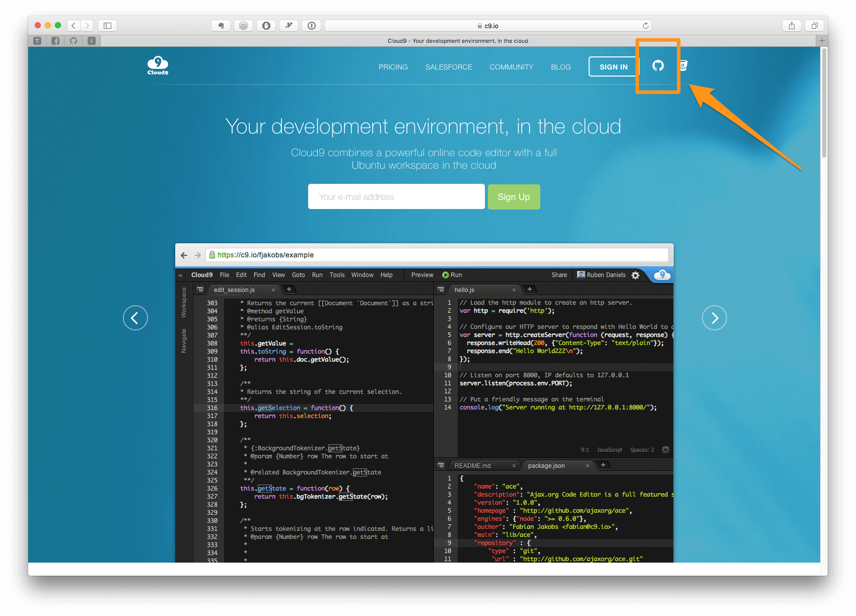Open the File menu in the IDE
The height and width of the screenshot is (616, 856).
(x=225, y=275)
